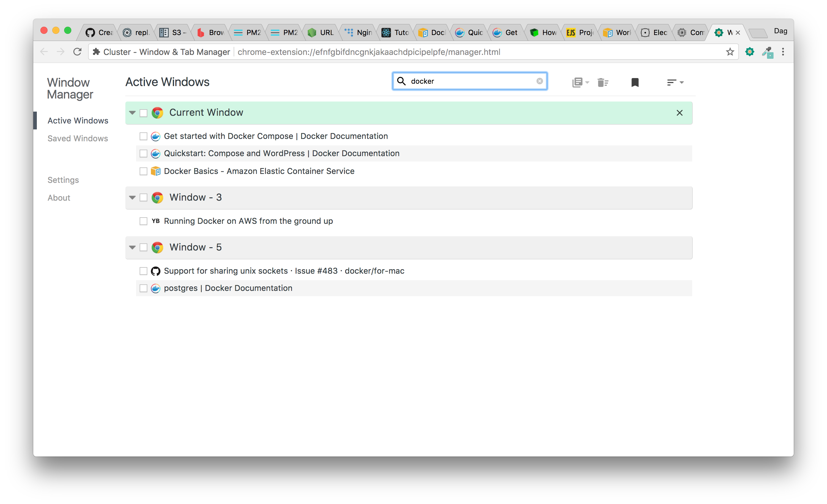Check the Running Docker on AWS tab

click(x=143, y=221)
